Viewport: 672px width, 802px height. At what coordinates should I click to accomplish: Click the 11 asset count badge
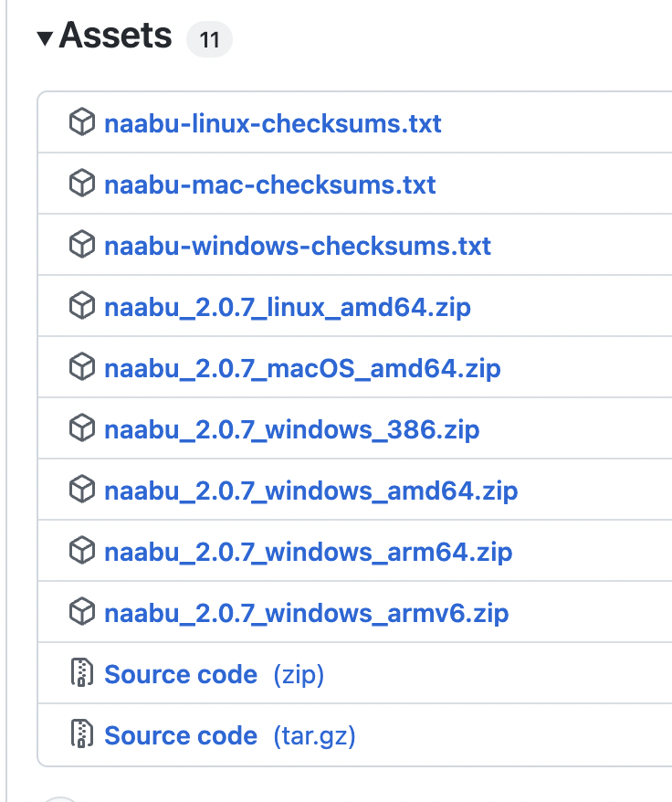tap(209, 39)
